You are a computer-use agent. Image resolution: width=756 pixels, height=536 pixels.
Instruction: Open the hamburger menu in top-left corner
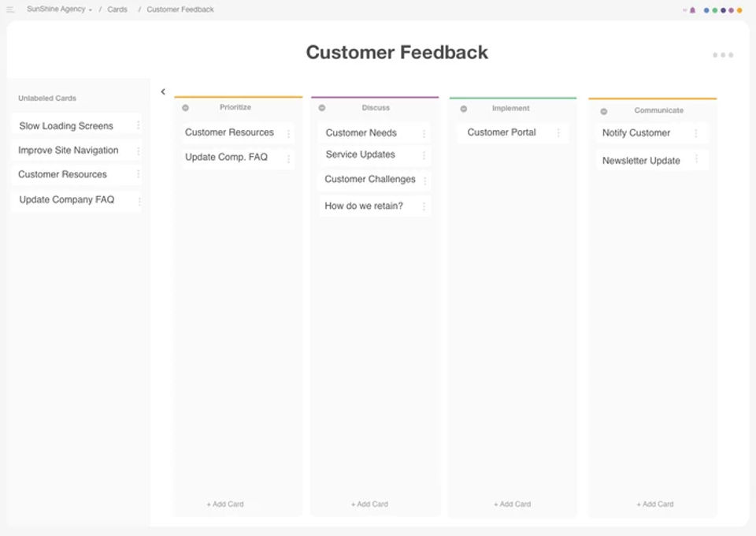click(10, 9)
